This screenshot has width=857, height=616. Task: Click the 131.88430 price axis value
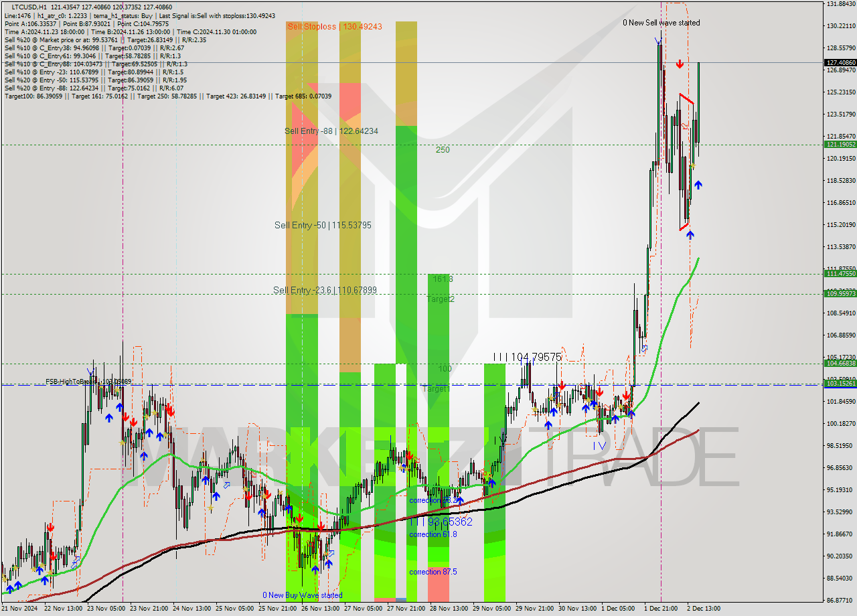click(x=841, y=4)
